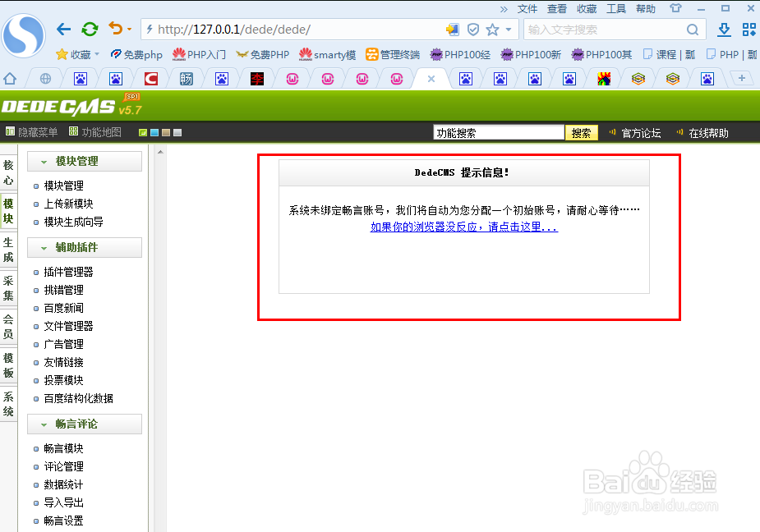Image resolution: width=760 pixels, height=532 pixels.
Task: Open the apps grid icon at top right
Action: point(749,30)
